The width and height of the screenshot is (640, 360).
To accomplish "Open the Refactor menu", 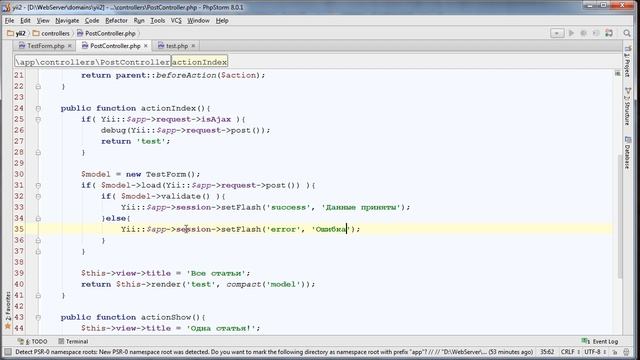I will point(116,20).
